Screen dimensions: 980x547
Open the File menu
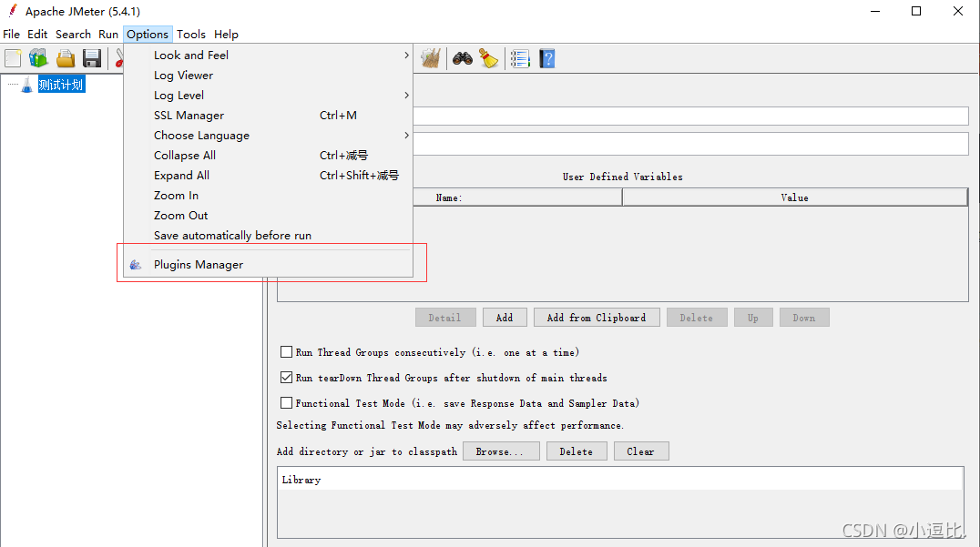pos(11,35)
